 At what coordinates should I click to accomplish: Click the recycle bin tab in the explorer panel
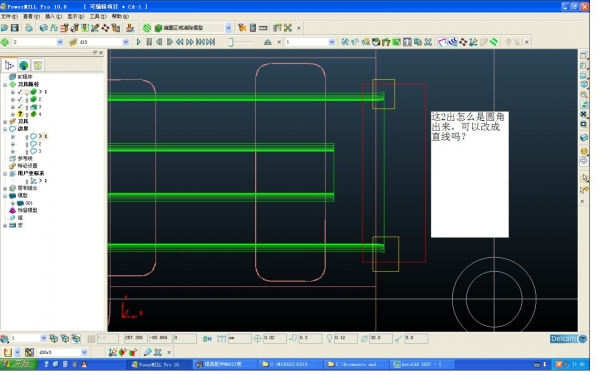[x=38, y=65]
